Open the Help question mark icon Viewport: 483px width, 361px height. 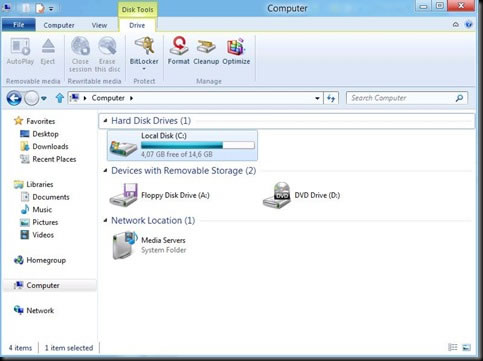469,24
